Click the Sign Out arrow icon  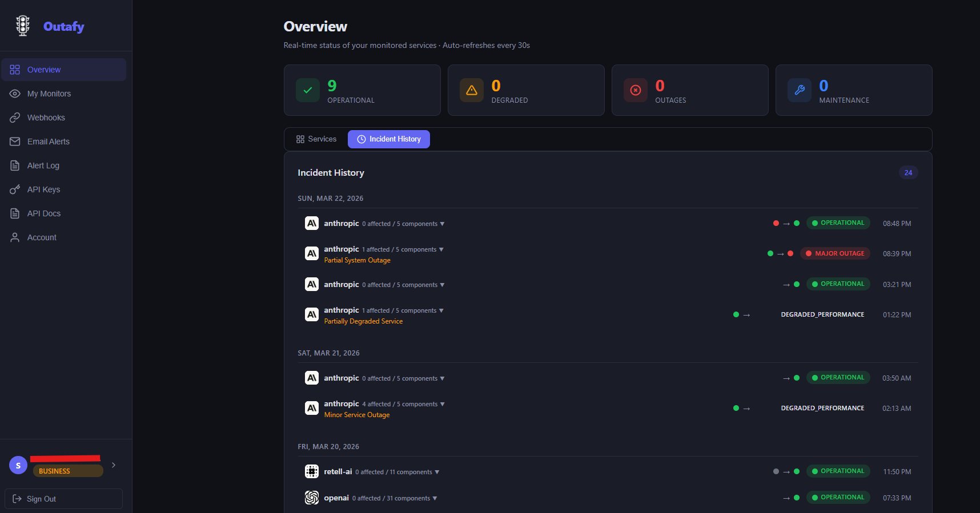17,499
